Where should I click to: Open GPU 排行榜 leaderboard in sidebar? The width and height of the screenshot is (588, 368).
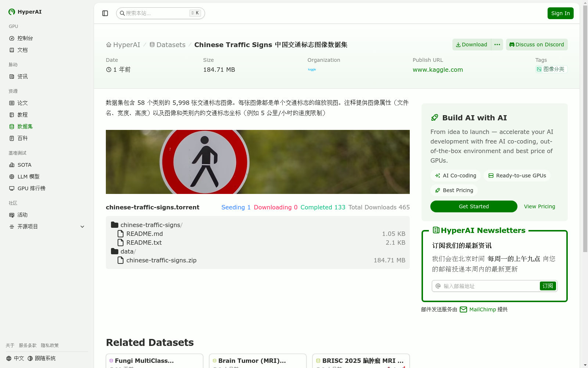pyautogui.click(x=31, y=188)
